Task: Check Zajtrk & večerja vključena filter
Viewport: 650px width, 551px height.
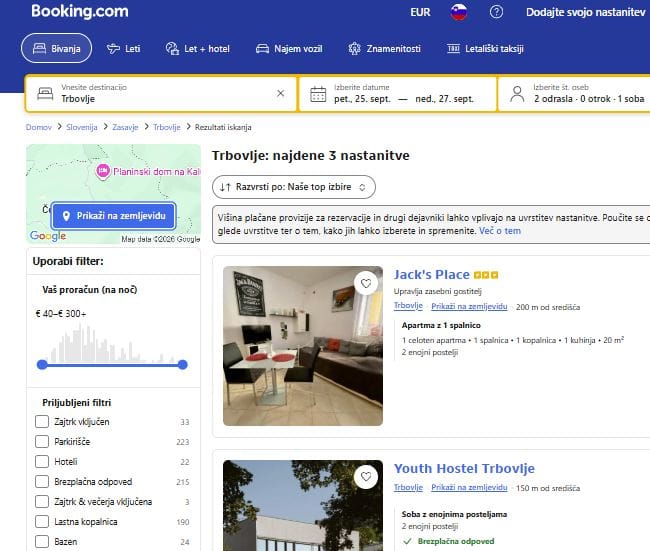Action: point(42,501)
